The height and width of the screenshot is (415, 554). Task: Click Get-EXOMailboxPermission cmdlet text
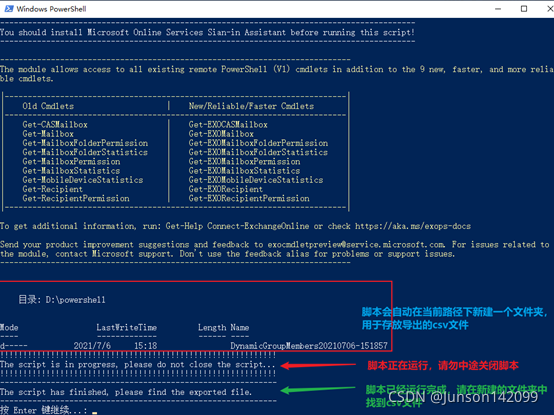(244, 161)
